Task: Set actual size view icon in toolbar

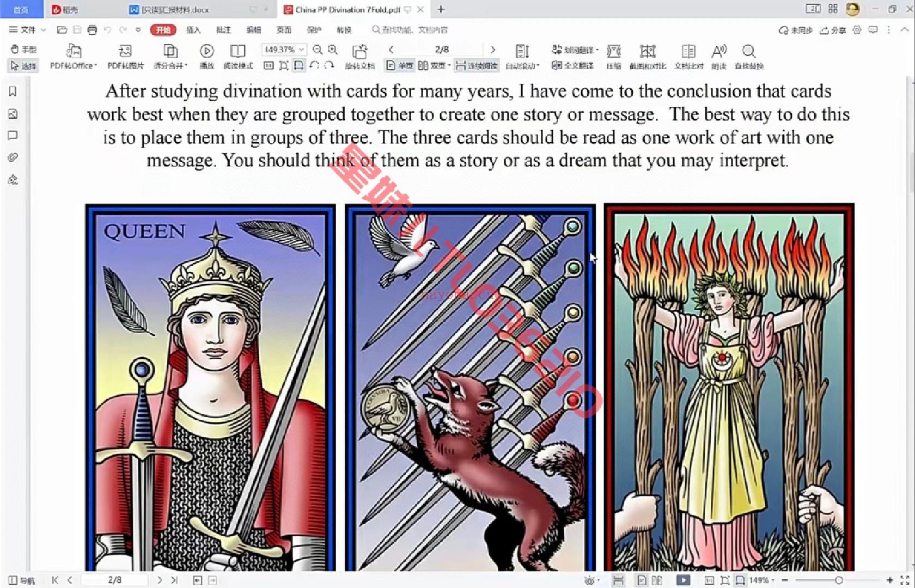Action: [x=269, y=65]
